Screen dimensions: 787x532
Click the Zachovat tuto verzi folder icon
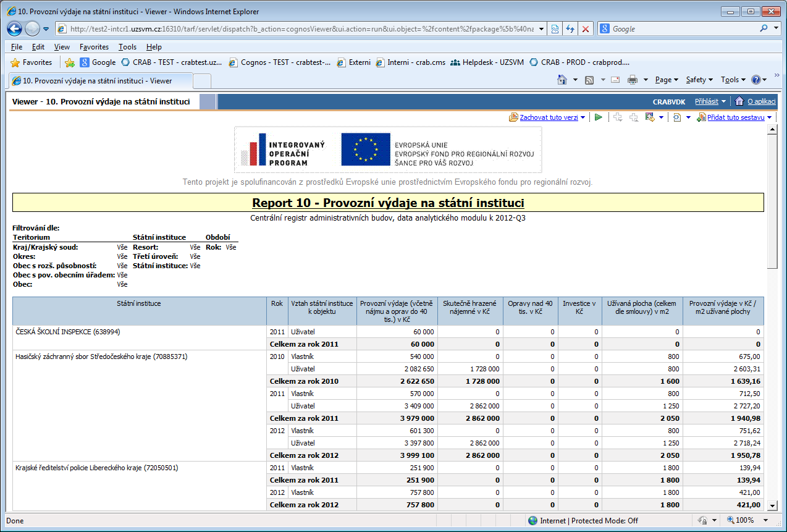coord(513,117)
